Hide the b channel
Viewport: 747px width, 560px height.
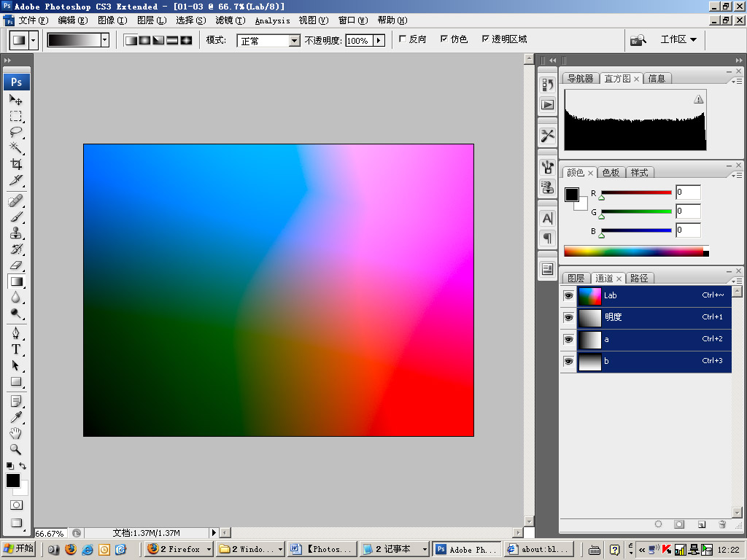[x=568, y=362]
